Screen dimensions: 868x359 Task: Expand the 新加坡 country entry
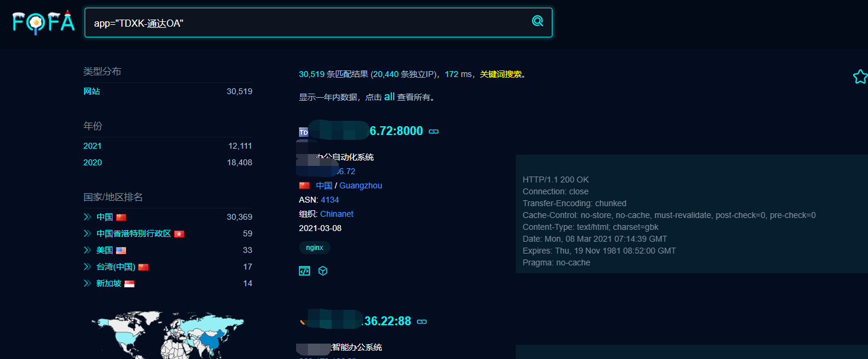tap(87, 283)
